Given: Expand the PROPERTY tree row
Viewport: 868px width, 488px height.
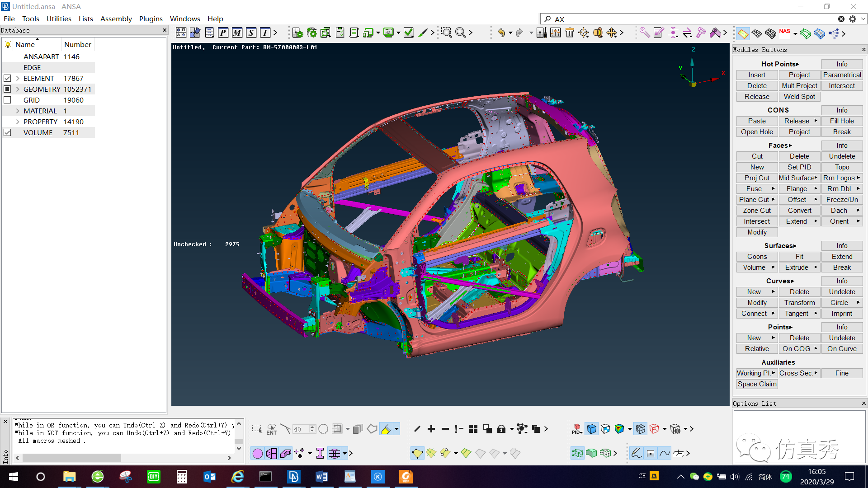Looking at the screenshot, I should point(18,122).
